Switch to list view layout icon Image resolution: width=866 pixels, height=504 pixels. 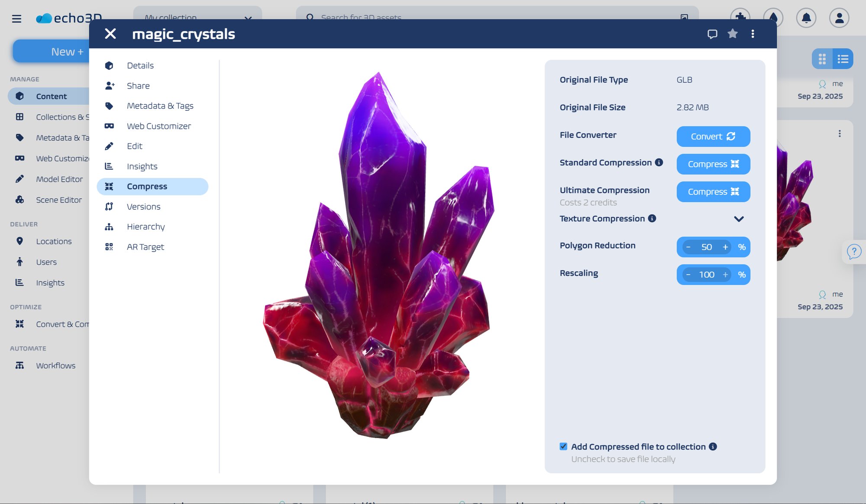tap(843, 59)
